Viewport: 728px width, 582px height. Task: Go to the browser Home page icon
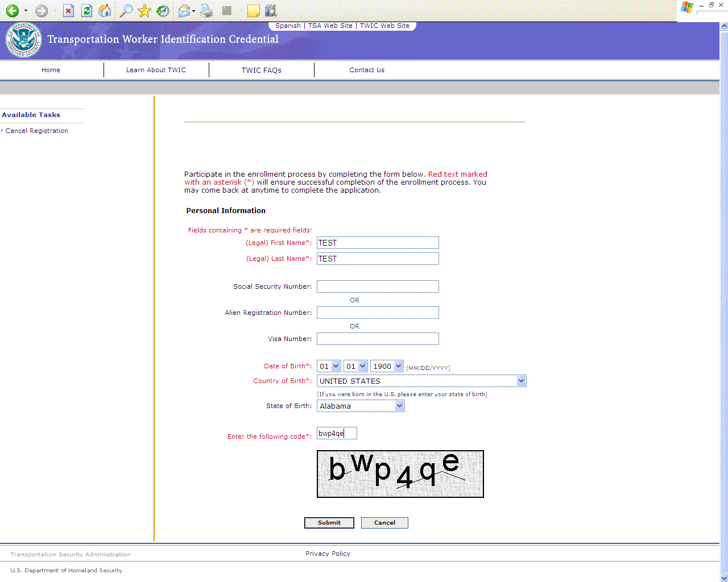pos(105,11)
